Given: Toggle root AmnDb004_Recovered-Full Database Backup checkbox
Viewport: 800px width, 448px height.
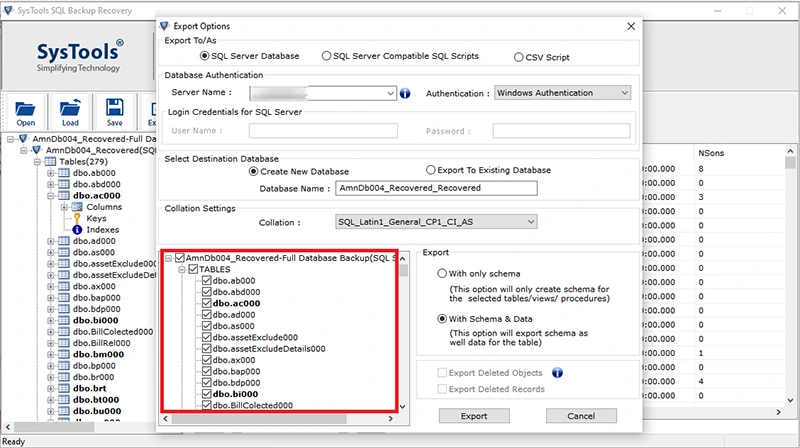Looking at the screenshot, I should (x=180, y=258).
